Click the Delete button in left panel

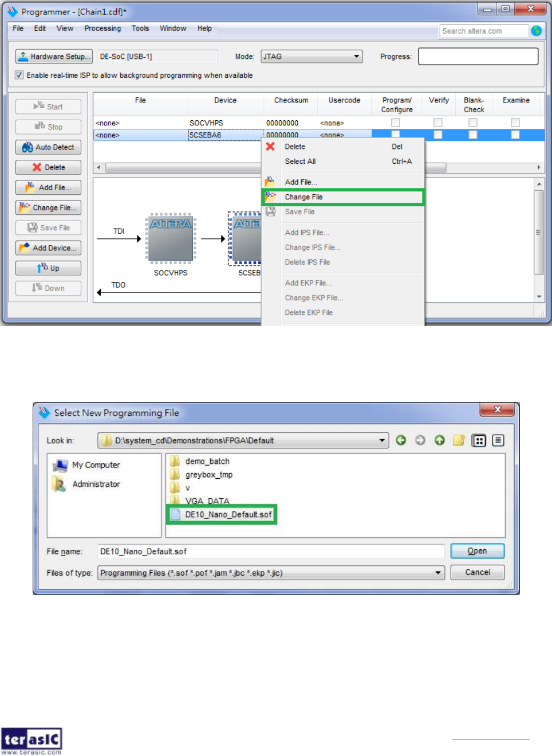click(48, 167)
